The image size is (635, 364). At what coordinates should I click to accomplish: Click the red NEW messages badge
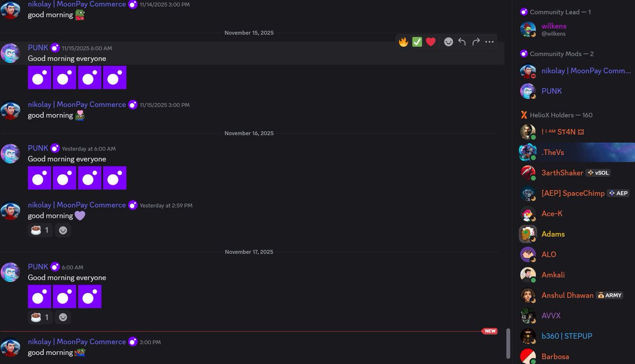tap(490, 331)
